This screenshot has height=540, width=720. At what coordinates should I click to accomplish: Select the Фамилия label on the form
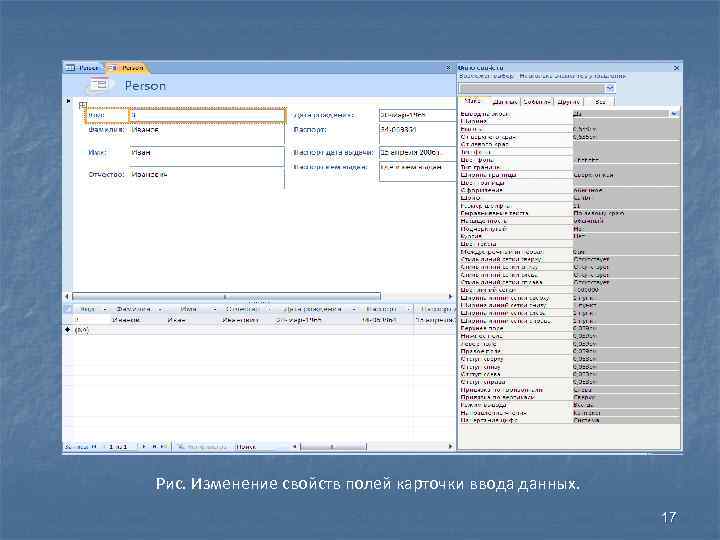click(106, 130)
